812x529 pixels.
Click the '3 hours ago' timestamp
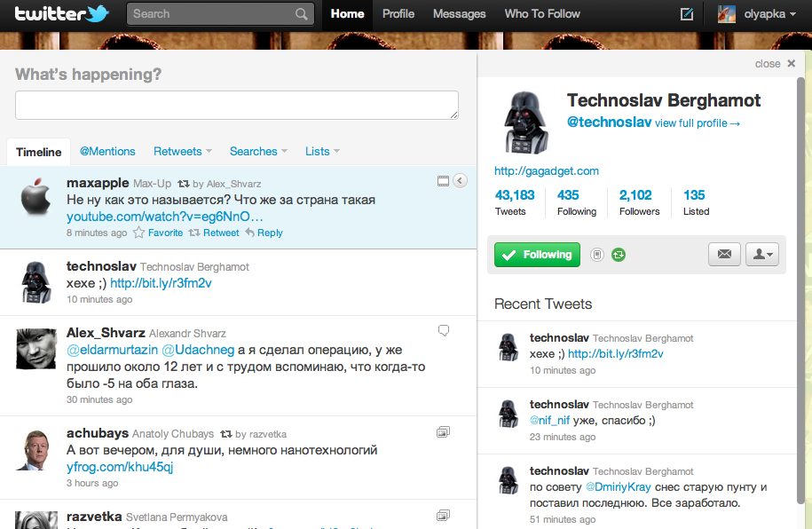(x=92, y=483)
